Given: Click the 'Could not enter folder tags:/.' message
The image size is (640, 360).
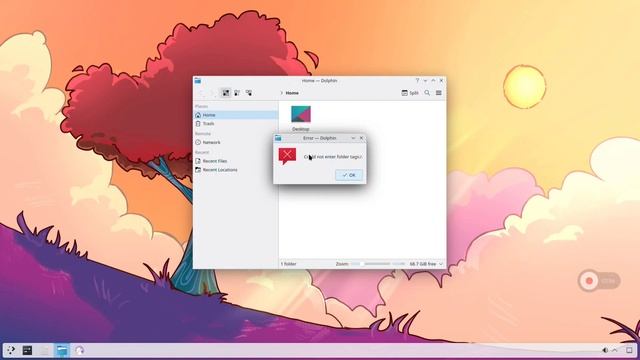Looking at the screenshot, I should (333, 157).
